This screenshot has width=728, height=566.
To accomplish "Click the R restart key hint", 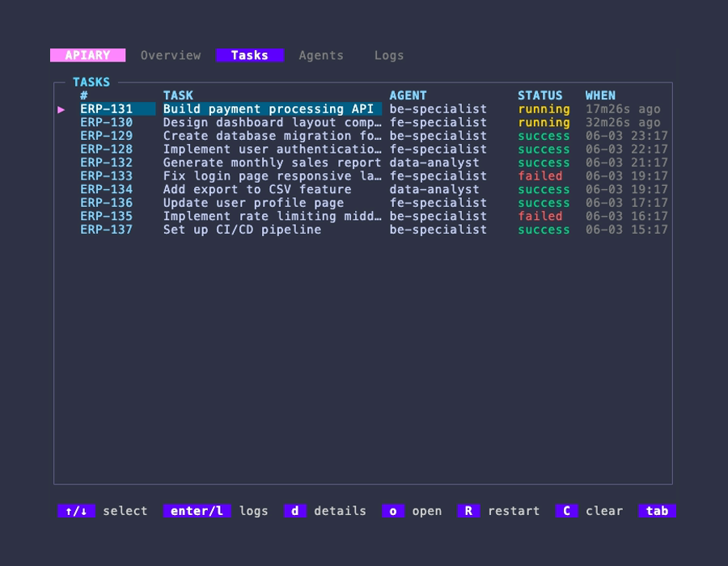I will [498, 511].
